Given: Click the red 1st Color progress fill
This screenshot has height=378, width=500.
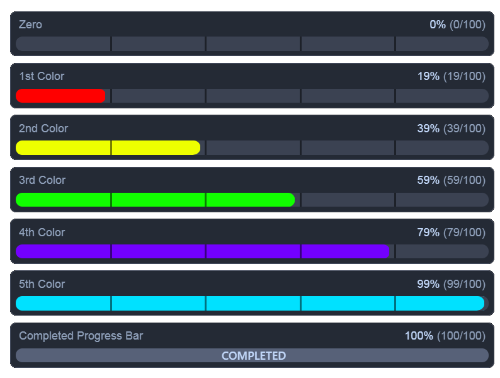Looking at the screenshot, I should pos(61,96).
